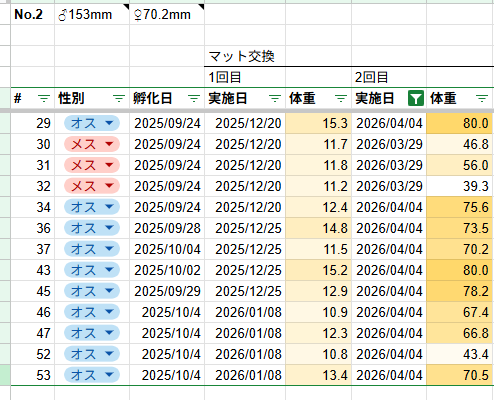Select weight cell 13.4
The width and height of the screenshot is (494, 400).
[318, 375]
